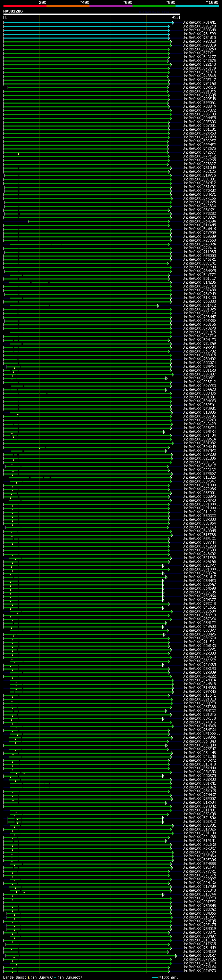
Task: Select the UniRef100_A7QGQ5 label
Action: (x=199, y=95)
